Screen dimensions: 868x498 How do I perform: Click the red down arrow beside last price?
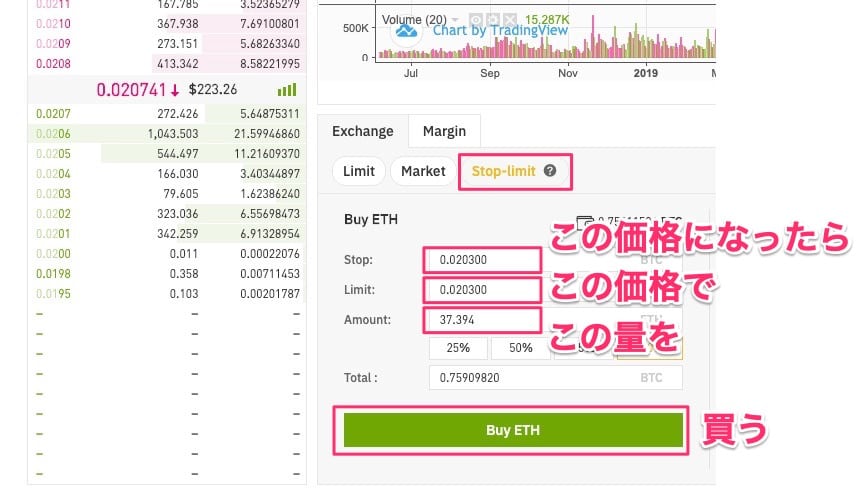click(175, 90)
